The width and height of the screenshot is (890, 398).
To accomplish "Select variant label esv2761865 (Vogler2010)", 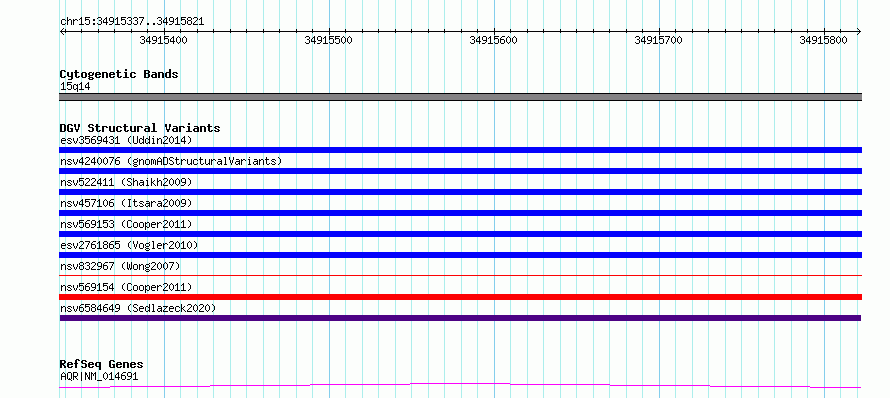I will coord(129,245).
